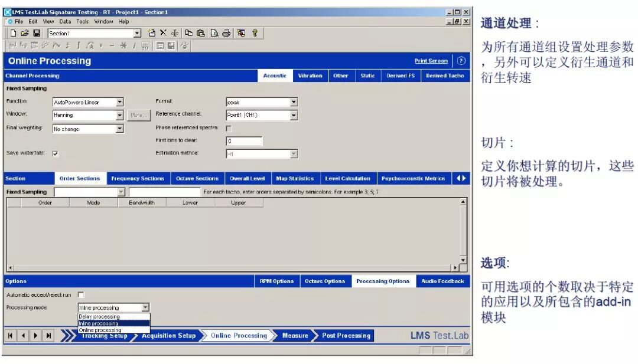Select the Frequency Sections tab
638x364 pixels.
click(x=138, y=178)
